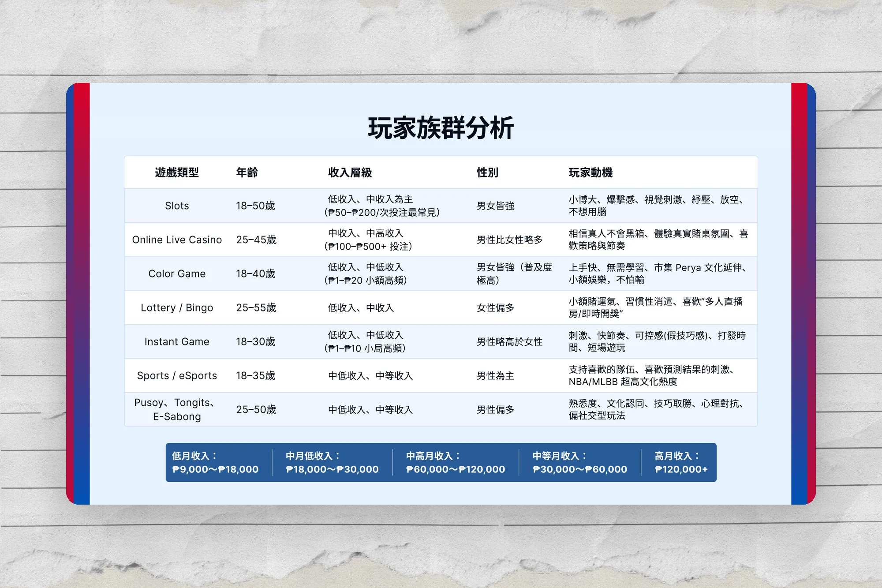Select the 玩家動機 column header
Viewport: 882px width, 588px height.
click(590, 172)
